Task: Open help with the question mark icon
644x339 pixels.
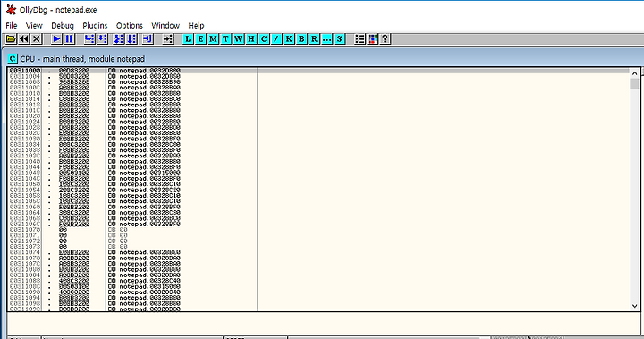Action: tap(385, 39)
